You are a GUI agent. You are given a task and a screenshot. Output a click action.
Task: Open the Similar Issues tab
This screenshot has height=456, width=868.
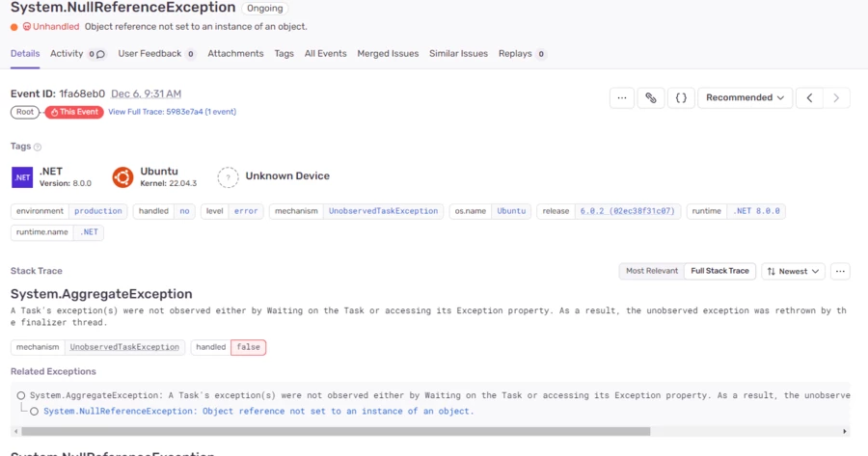(x=458, y=54)
